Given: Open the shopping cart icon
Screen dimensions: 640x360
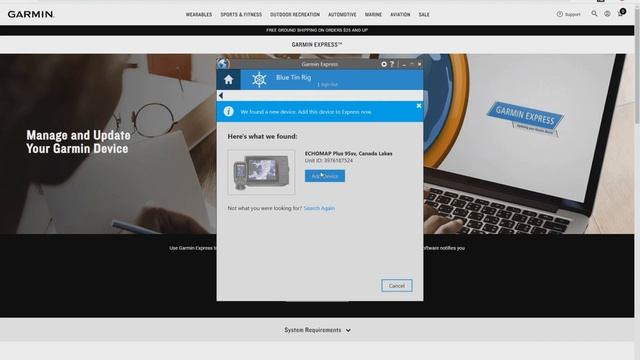Looking at the screenshot, I should (x=620, y=13).
